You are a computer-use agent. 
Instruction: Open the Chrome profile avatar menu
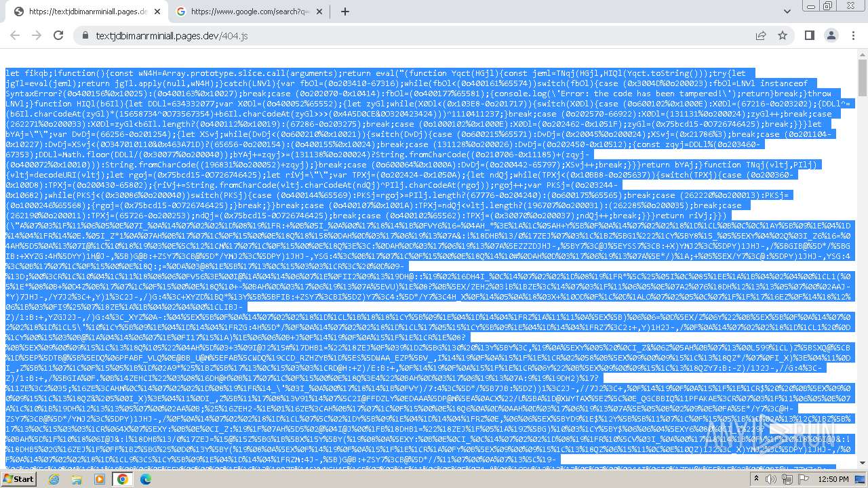click(831, 35)
